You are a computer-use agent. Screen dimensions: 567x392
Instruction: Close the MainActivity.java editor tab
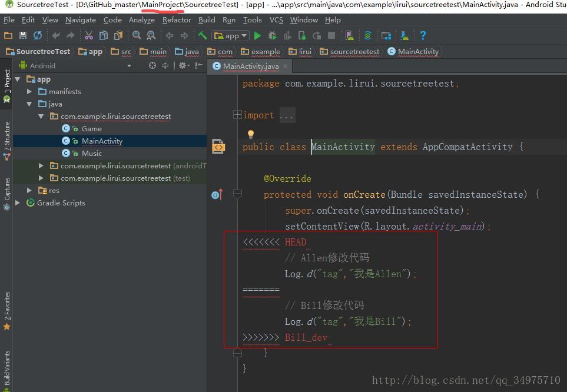coord(285,67)
